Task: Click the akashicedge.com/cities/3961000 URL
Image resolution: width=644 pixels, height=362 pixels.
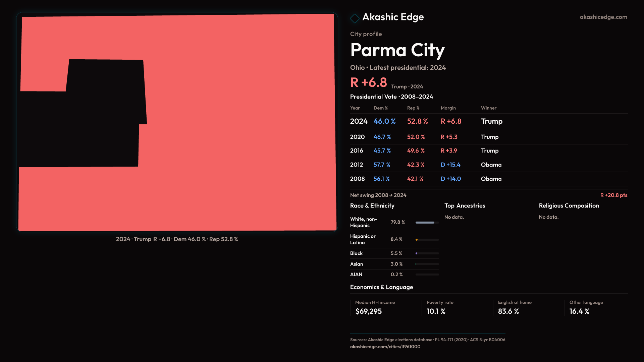Action: [385, 347]
